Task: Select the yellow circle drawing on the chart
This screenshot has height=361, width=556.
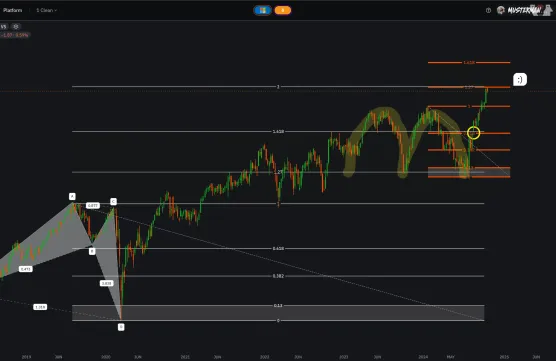Action: [473, 133]
